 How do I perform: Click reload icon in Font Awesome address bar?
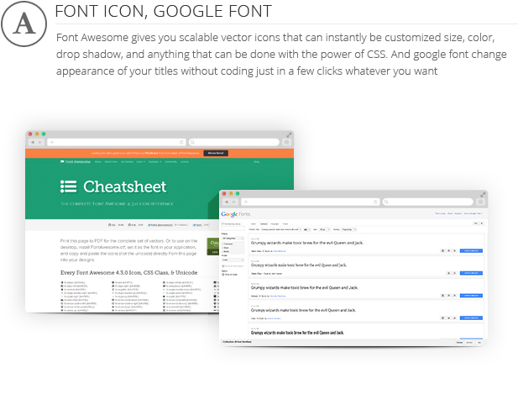pyautogui.click(x=181, y=142)
